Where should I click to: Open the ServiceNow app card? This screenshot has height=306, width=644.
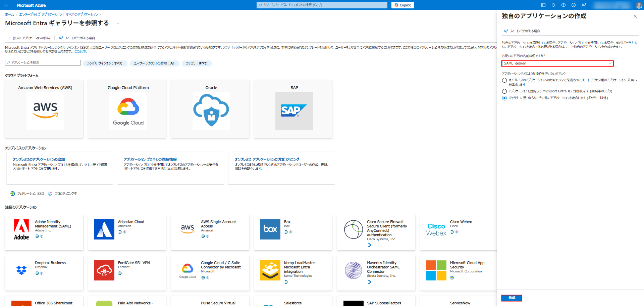pyautogui.click(x=458, y=301)
